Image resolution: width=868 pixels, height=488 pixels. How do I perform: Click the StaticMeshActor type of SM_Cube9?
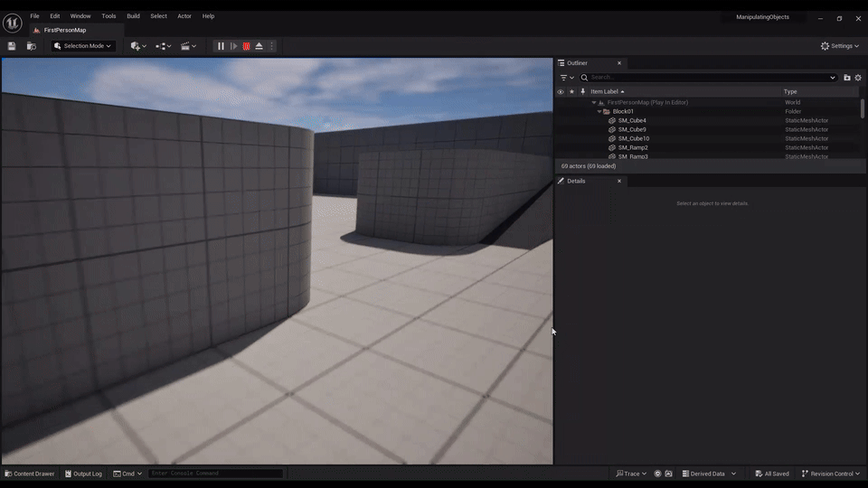(x=807, y=129)
